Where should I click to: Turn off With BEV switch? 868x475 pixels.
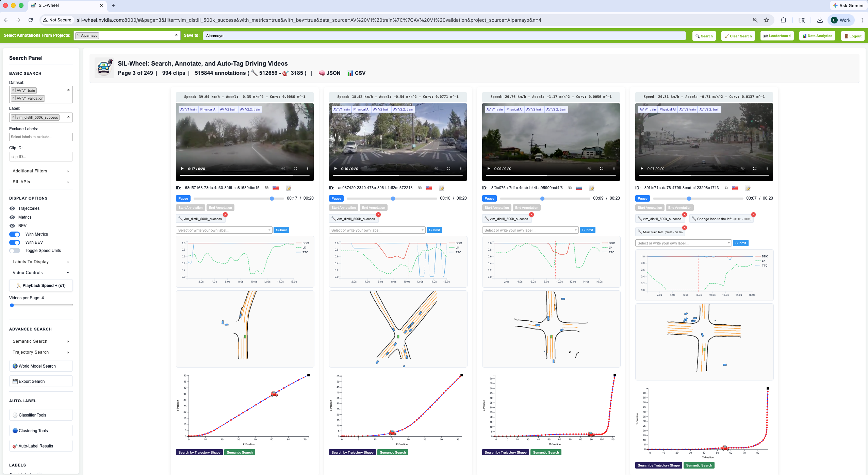[15, 242]
